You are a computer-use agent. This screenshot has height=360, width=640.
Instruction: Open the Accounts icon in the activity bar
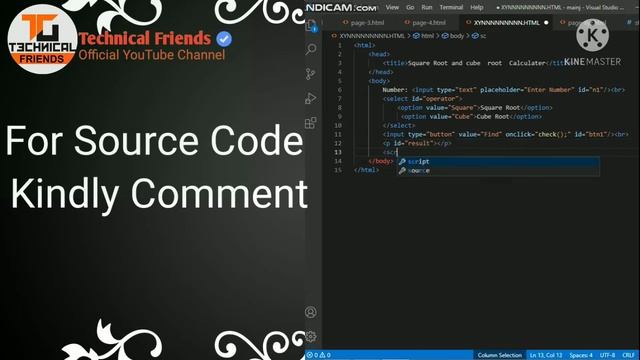tap(311, 312)
